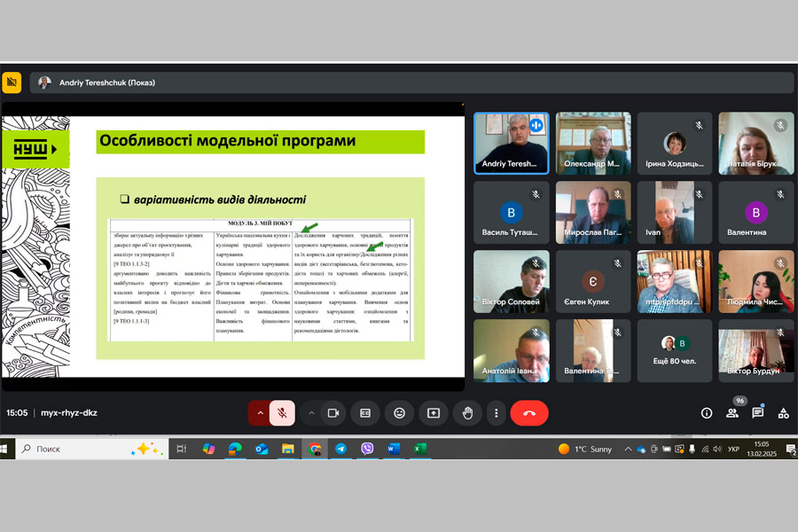This screenshot has width=798, height=532.
Task: Open Excel from the taskbar
Action: pyautogui.click(x=420, y=449)
